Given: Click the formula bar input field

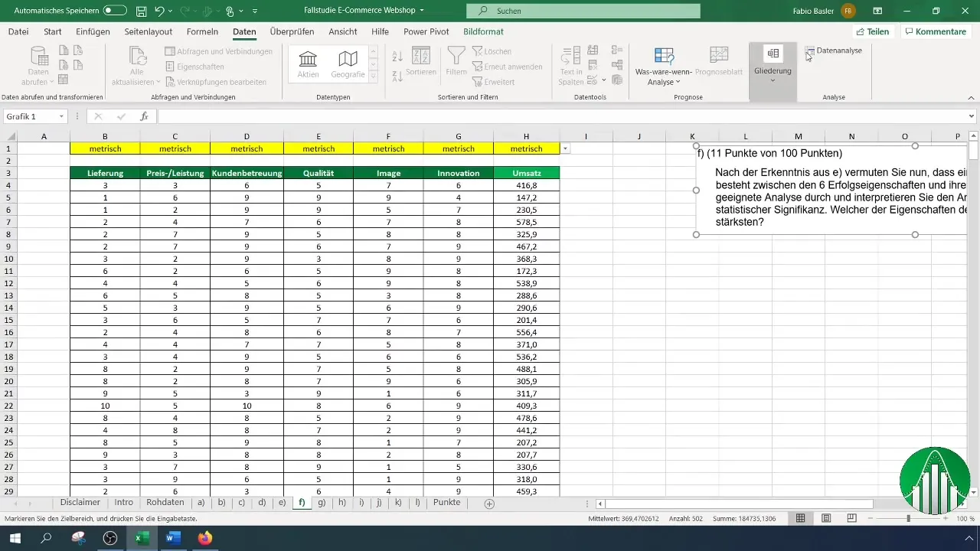Looking at the screenshot, I should [561, 116].
